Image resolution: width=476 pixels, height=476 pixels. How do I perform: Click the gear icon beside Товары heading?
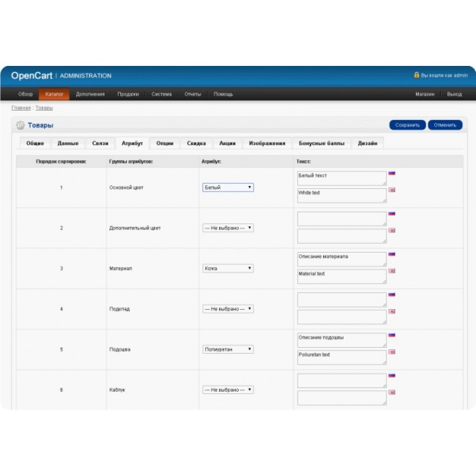click(x=21, y=125)
